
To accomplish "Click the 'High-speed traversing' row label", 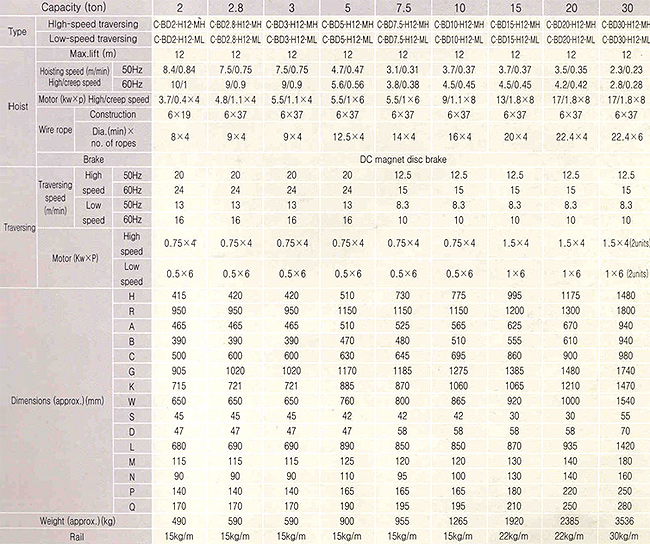I will point(93,24).
